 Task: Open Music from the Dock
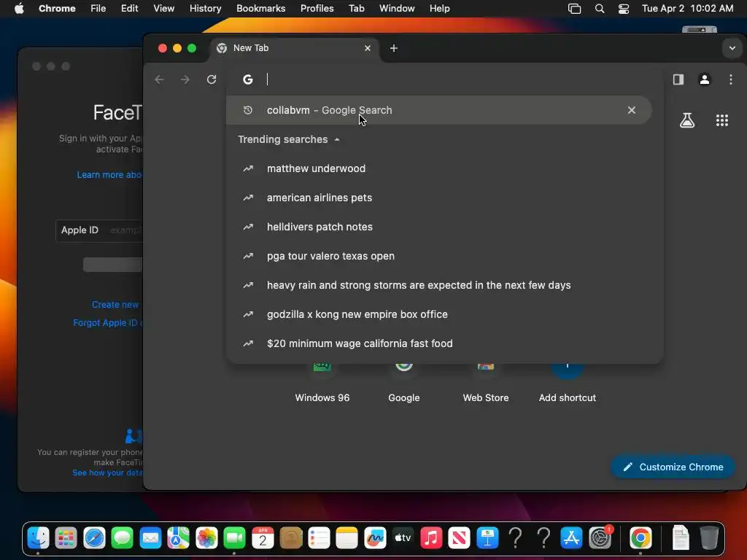tap(431, 538)
